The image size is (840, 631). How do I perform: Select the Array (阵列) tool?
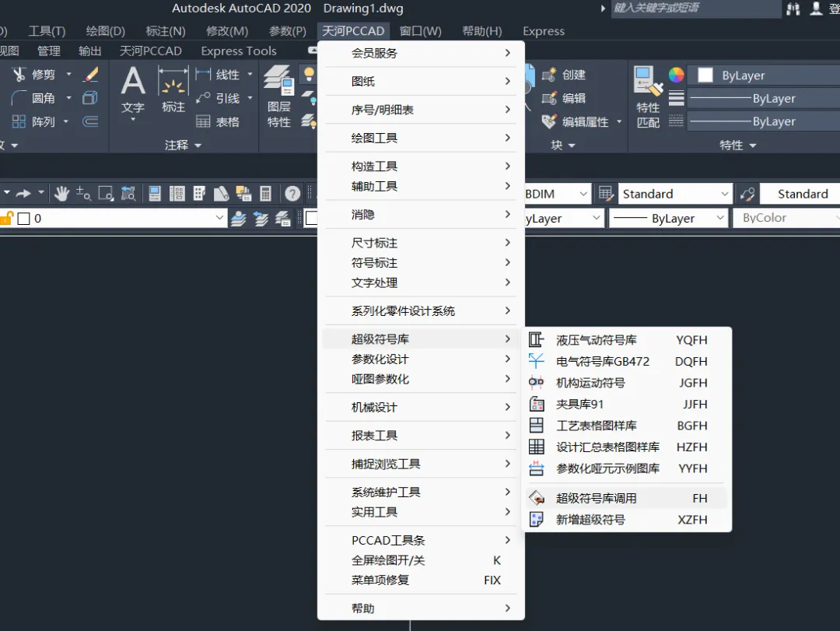pos(33,121)
